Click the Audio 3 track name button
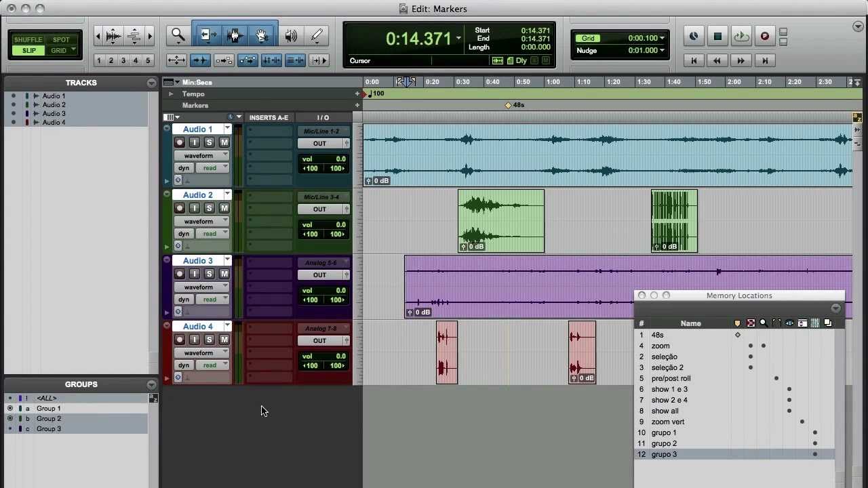Screen dimensions: 868x488 [x=197, y=261]
